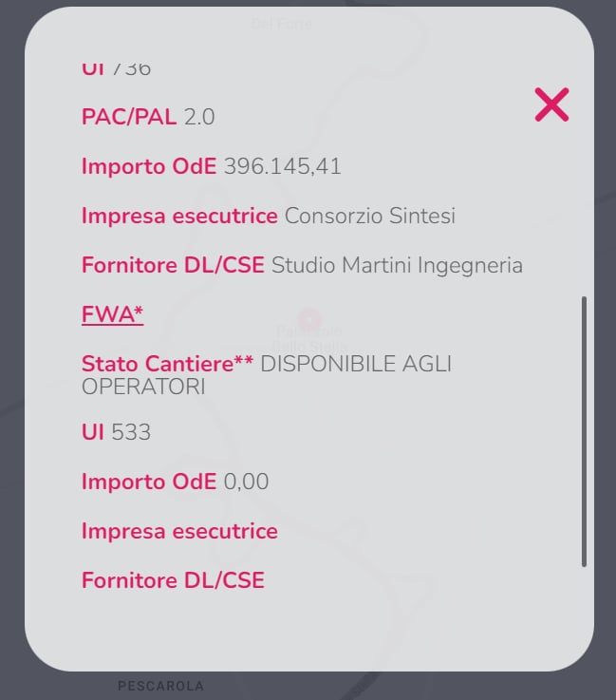Click the first Importo OdE label

point(149,166)
